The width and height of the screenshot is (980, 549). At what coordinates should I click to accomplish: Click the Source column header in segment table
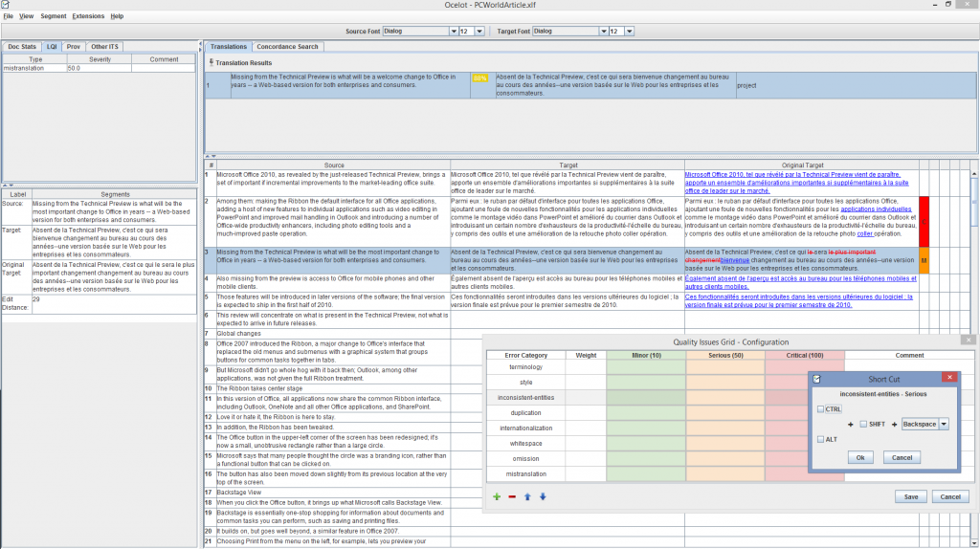pyautogui.click(x=334, y=165)
